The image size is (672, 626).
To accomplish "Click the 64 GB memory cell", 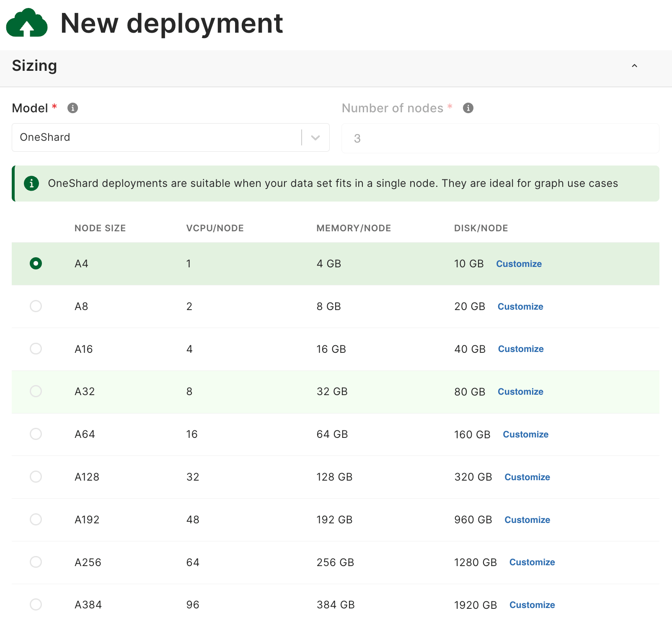I will click(332, 435).
